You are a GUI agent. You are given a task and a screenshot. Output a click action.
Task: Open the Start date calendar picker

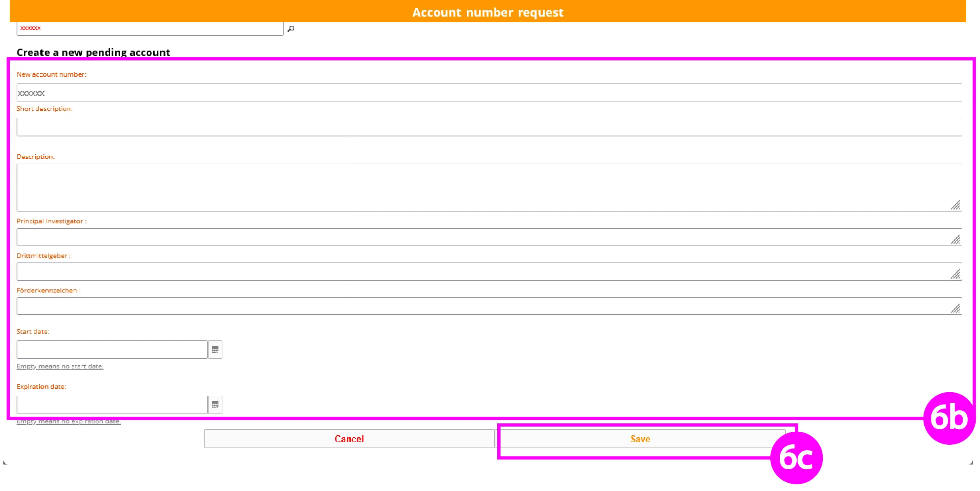tap(215, 349)
